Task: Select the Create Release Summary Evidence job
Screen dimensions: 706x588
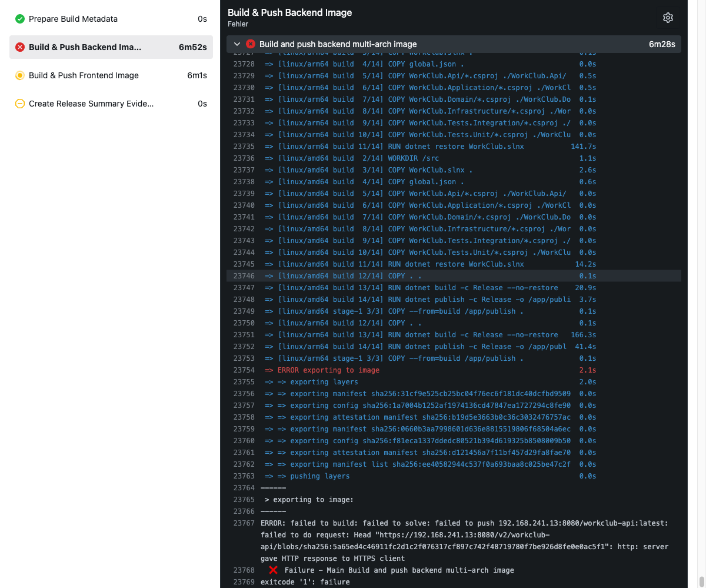Action: point(91,104)
